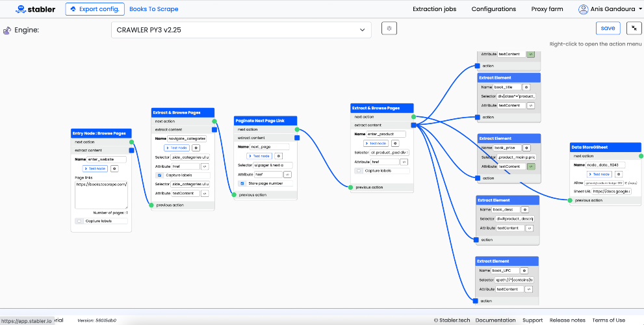Click green previous action port of enter_product
This screenshot has width=644, height=325.
tap(351, 187)
